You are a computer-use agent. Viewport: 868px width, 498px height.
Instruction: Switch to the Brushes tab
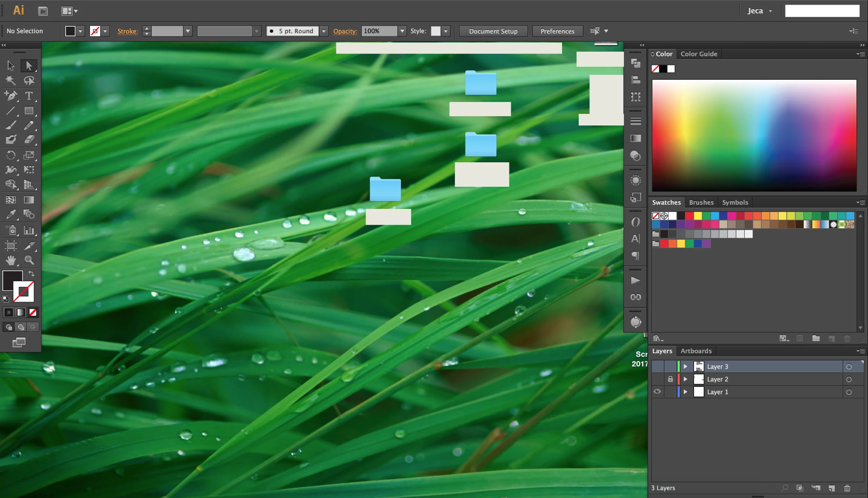coord(701,202)
